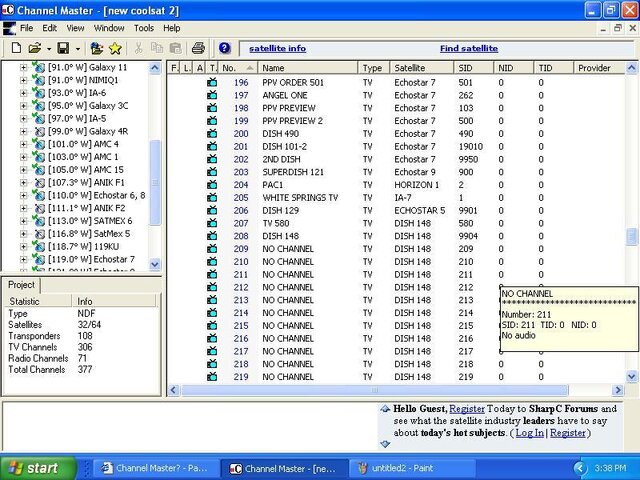Click the scissors Cut icon

point(138,48)
